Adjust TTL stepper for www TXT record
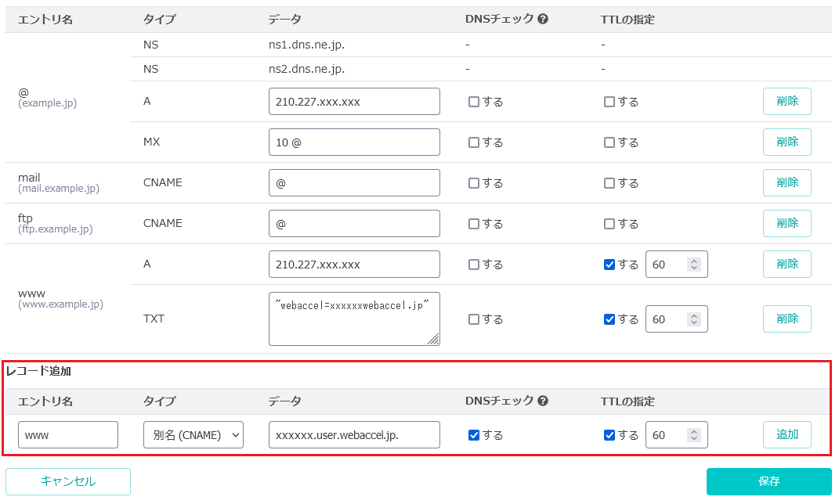This screenshot has height=504, width=839. tap(694, 319)
